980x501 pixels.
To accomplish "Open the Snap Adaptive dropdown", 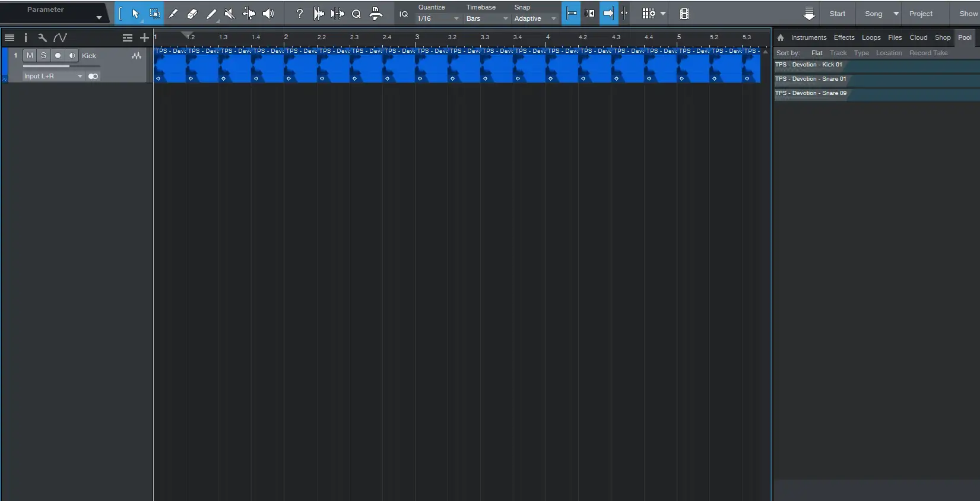I will [535, 18].
